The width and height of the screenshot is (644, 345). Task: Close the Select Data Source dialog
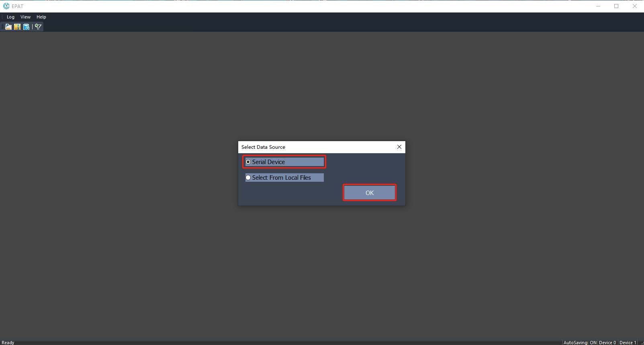click(x=399, y=147)
